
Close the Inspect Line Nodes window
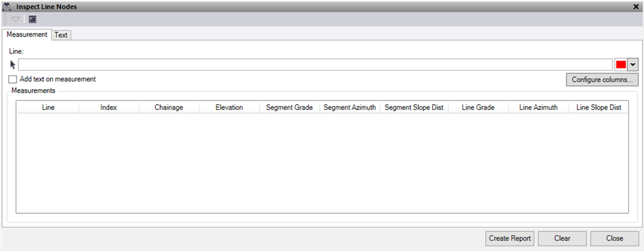coord(636,7)
